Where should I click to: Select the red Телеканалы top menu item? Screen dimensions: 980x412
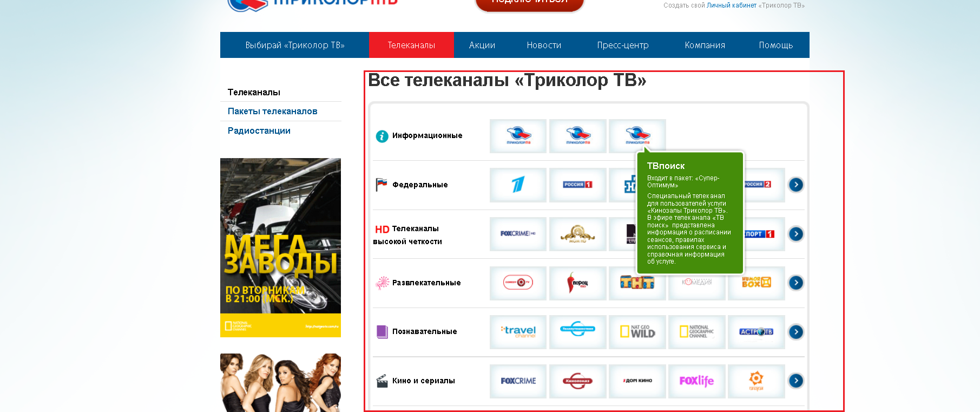coord(411,45)
